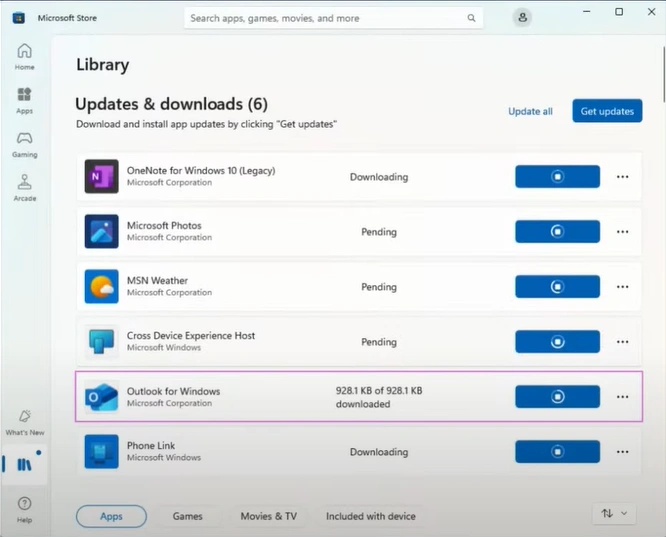Click the Outlook for Windows icon
The image size is (666, 537).
(x=102, y=396)
